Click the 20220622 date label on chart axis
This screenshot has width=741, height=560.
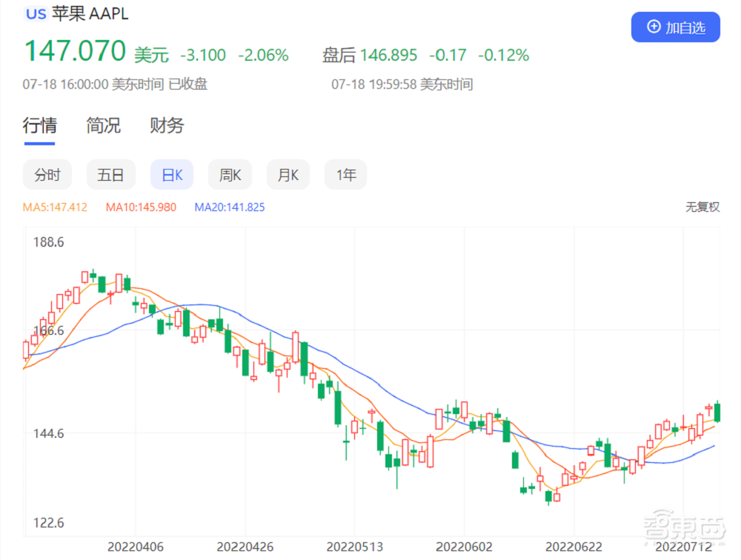tap(575, 547)
